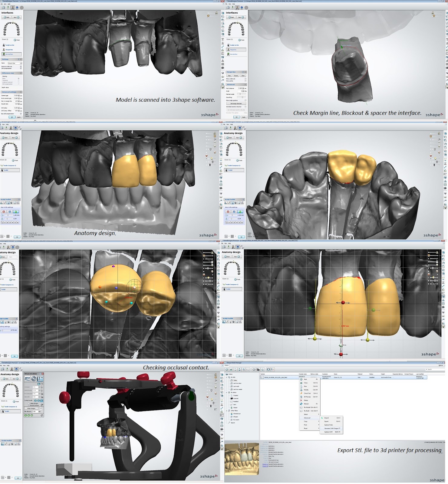Screen dimensions: 448x484
Task: Click the Set margin direction button
Action: (x=236, y=103)
